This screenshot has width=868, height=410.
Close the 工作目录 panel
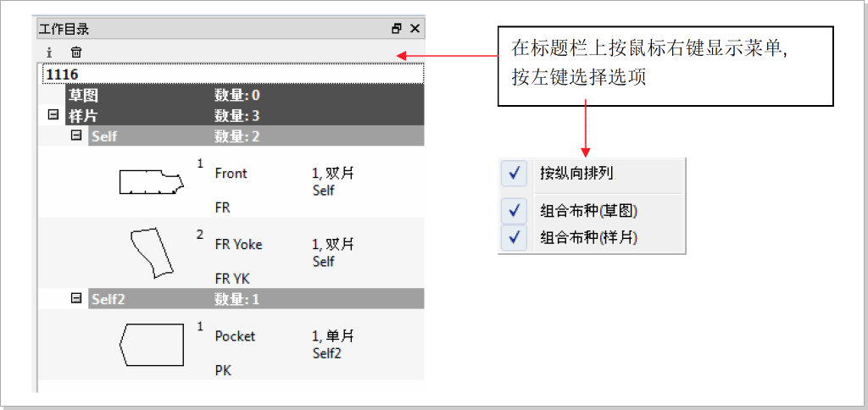pos(415,29)
